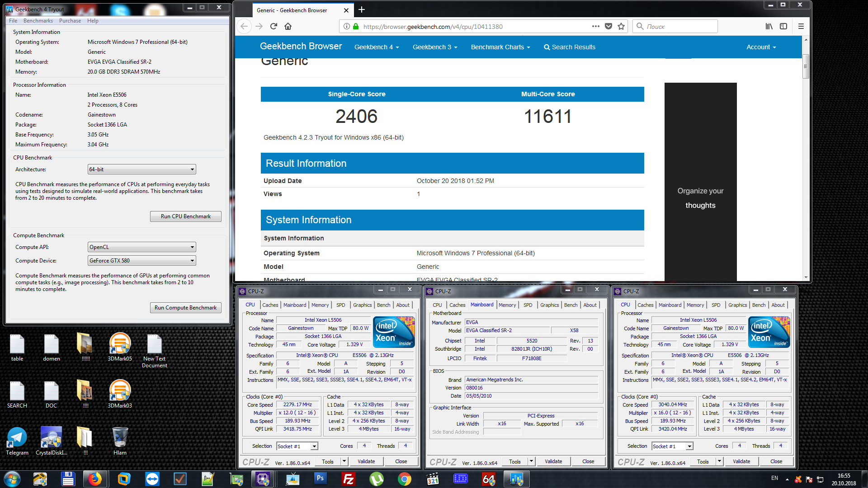Open Media Player Classic 321 taskbar icon

tap(433, 479)
